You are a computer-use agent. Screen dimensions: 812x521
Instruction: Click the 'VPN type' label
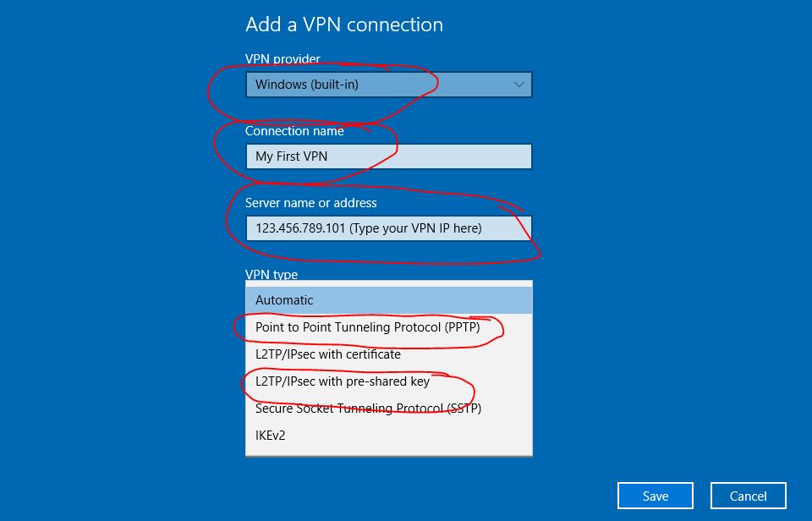point(272,275)
